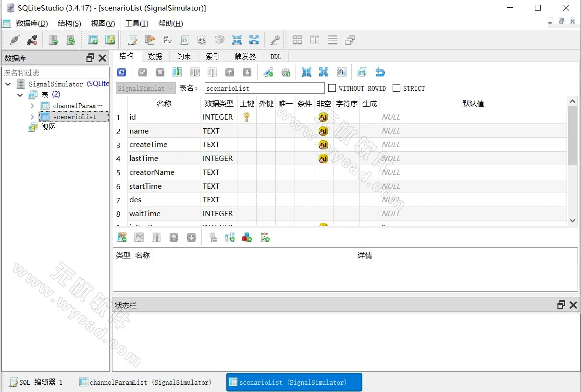Switch to the DDL tab

click(275, 56)
